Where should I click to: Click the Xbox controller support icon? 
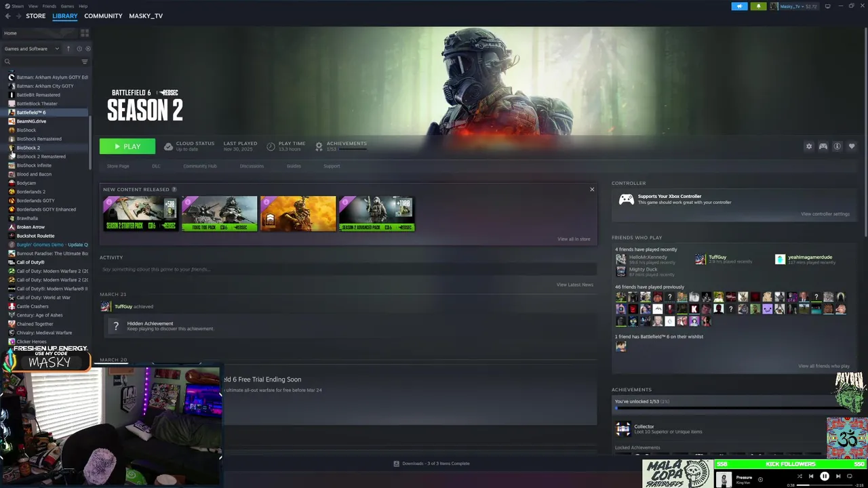(x=627, y=199)
